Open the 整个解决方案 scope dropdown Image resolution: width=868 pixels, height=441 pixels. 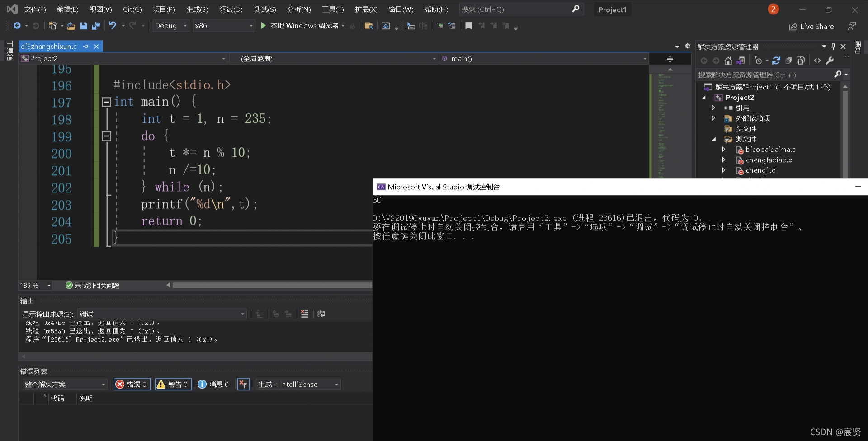65,385
